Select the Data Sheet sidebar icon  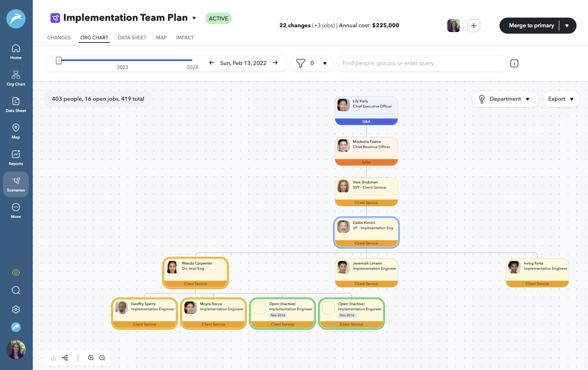coord(16,104)
